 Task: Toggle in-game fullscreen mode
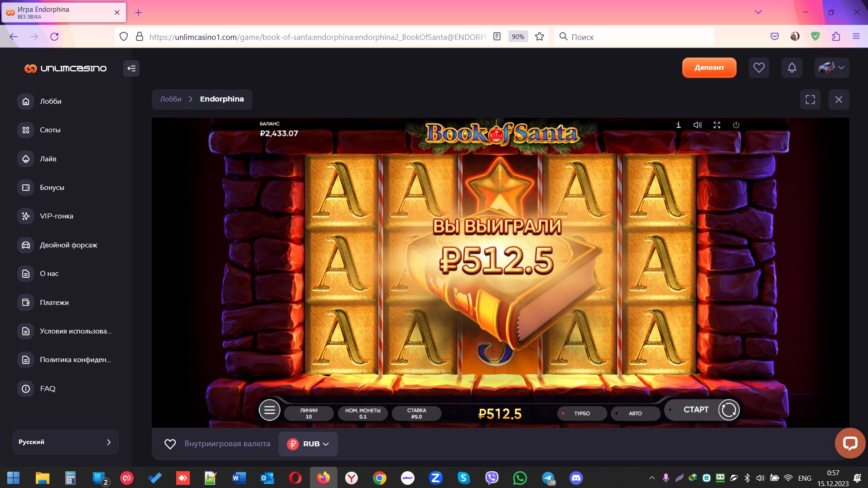(x=717, y=125)
